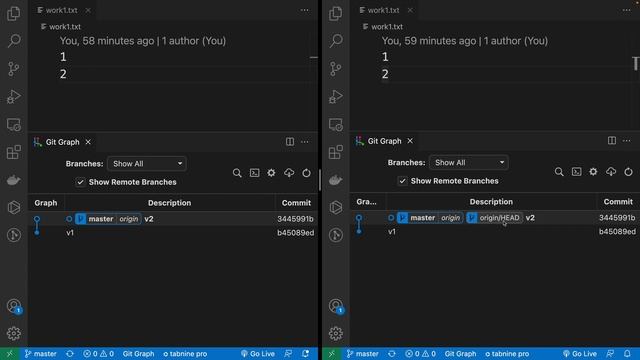This screenshot has width=640, height=360.
Task: Open terminal icon in left Git Graph
Action: point(255,173)
